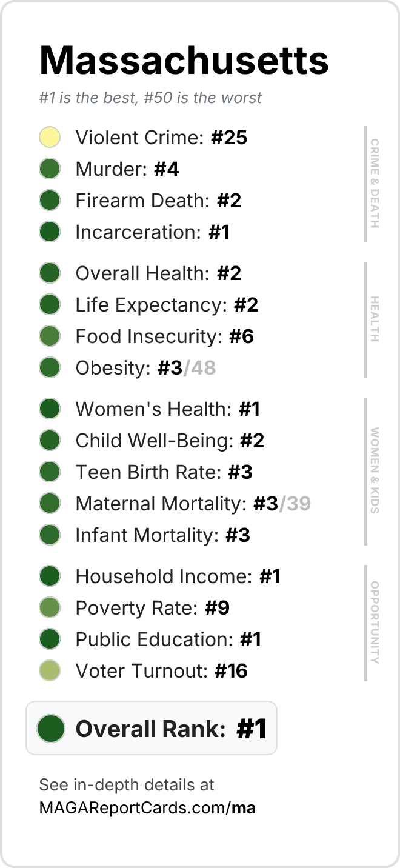Viewport: 400px width, 868px height.
Task: Click the Food Insecurity indicator dot
Action: [50, 336]
